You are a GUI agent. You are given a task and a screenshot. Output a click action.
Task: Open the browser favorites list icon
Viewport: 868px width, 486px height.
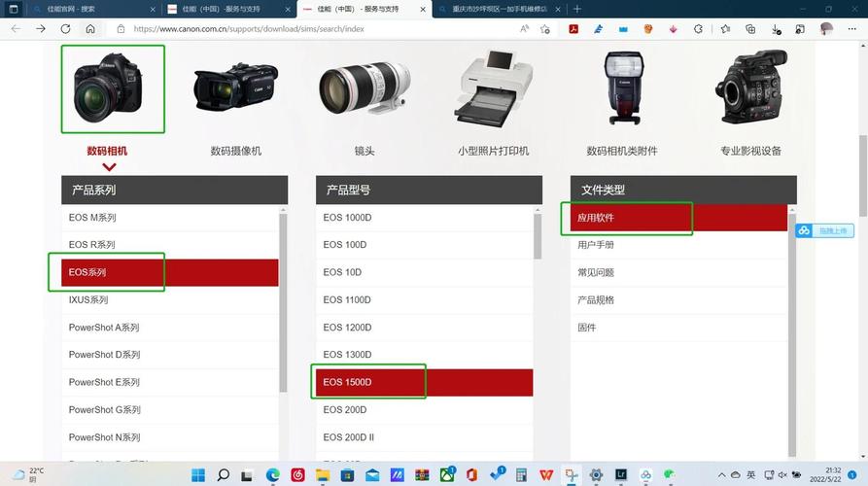tap(725, 29)
